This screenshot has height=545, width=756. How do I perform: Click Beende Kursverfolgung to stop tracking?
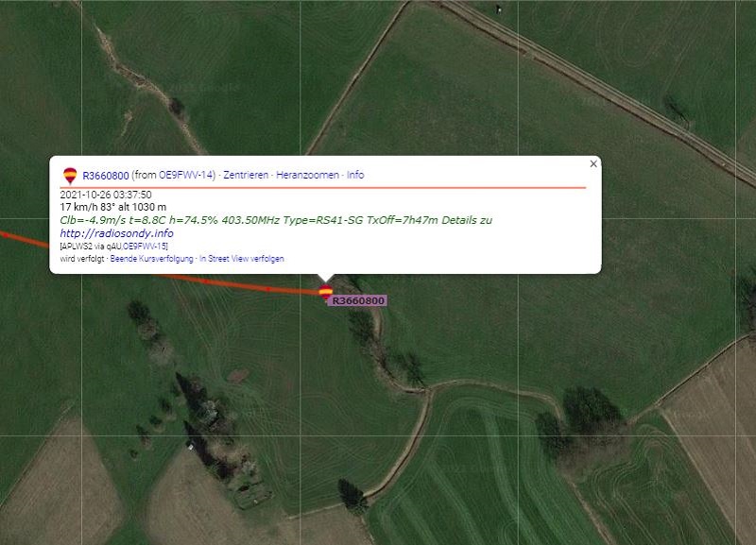tap(151, 259)
